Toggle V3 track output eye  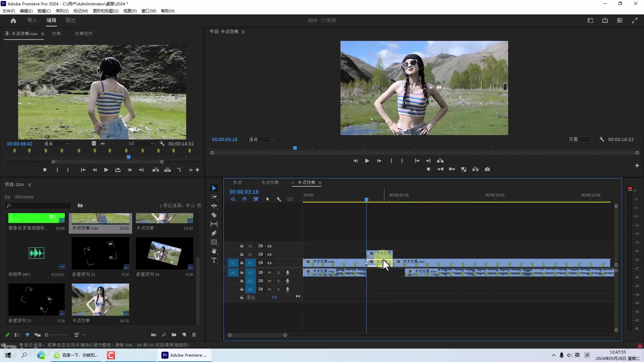click(269, 246)
